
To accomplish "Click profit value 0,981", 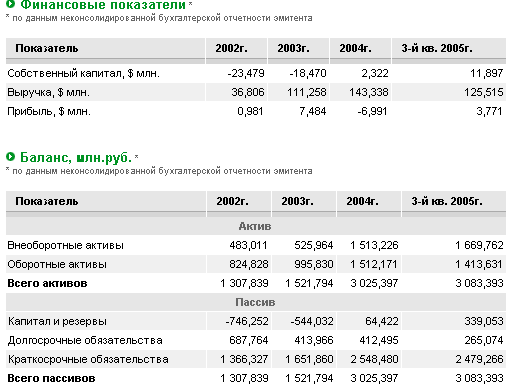I will point(250,111).
